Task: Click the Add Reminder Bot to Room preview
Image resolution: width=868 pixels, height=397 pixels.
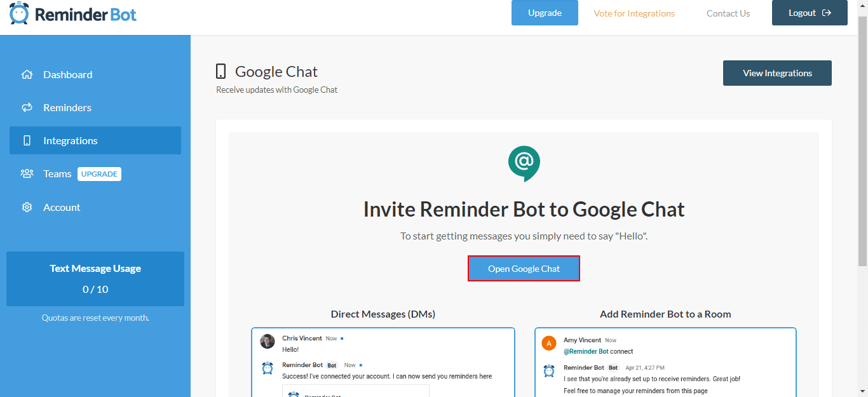Action: [665, 362]
